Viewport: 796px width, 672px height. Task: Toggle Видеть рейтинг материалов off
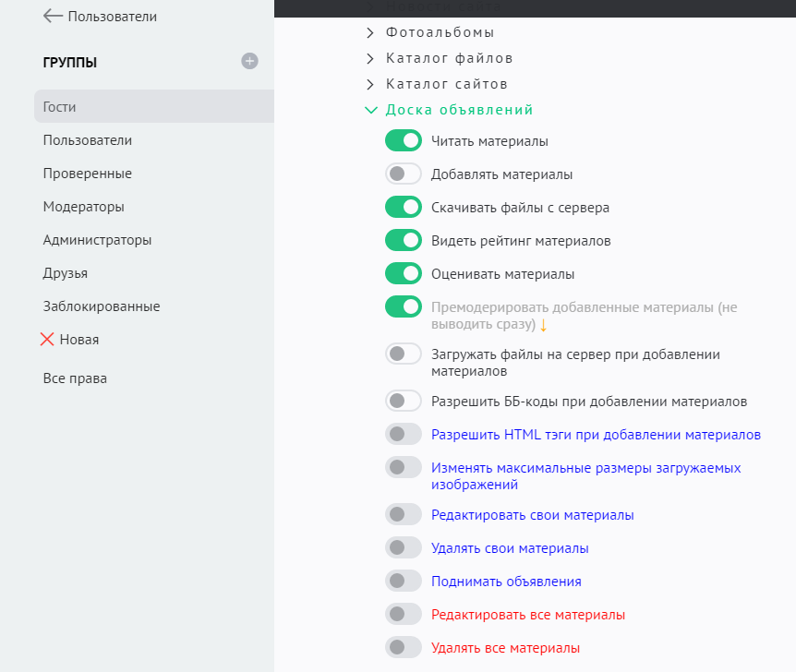403,240
